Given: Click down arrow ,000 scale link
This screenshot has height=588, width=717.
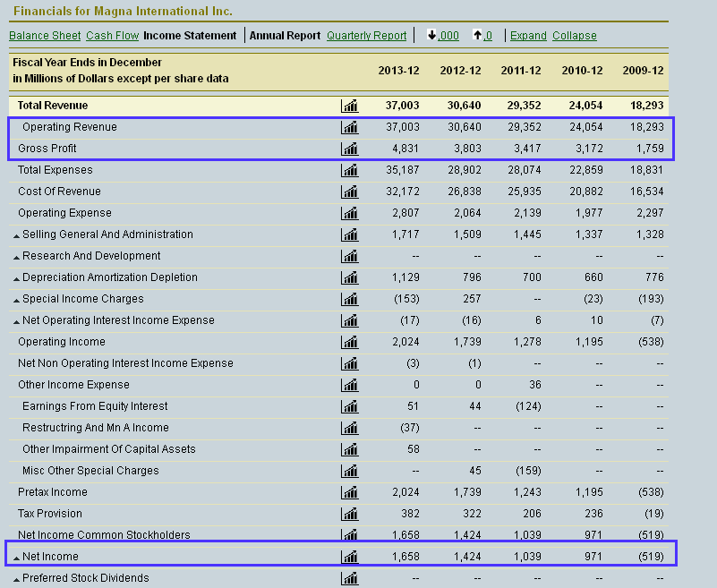Looking at the screenshot, I should tap(442, 35).
